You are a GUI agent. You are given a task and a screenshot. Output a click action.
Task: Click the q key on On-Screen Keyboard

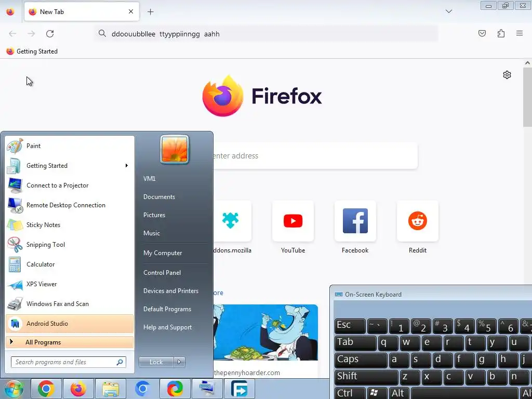coord(388,343)
